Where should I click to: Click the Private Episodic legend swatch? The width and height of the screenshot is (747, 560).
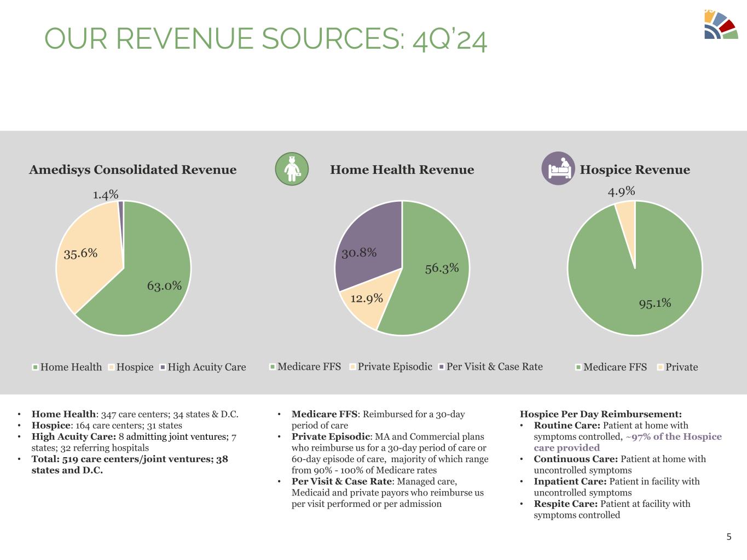(x=352, y=367)
